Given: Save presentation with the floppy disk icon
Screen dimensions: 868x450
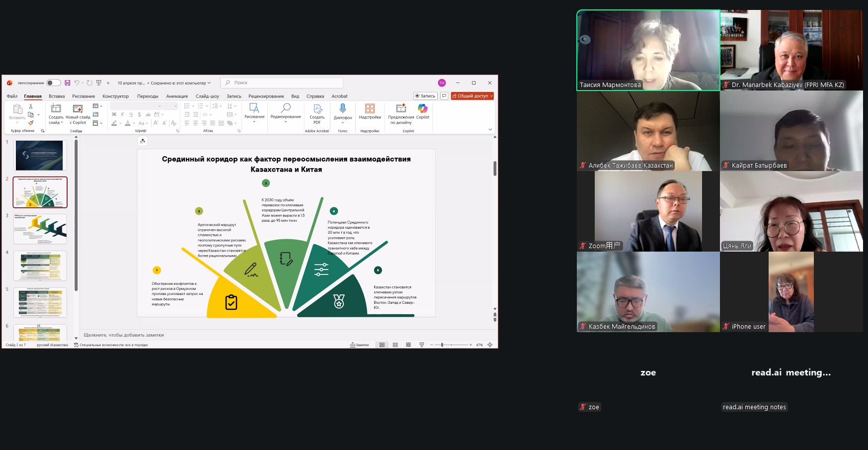Looking at the screenshot, I should [x=68, y=83].
